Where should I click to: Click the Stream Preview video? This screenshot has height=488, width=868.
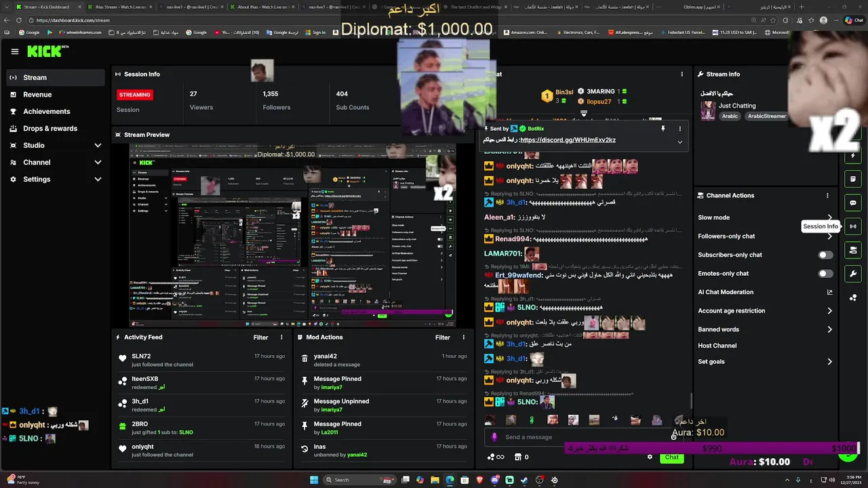[x=292, y=235]
